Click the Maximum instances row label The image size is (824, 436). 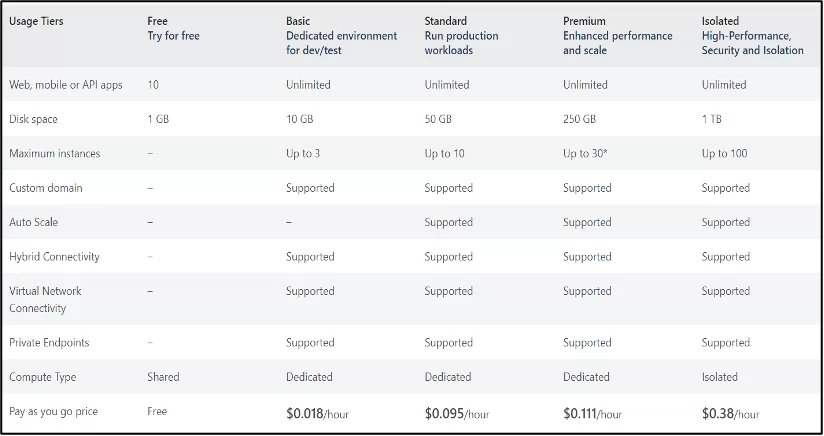[x=55, y=153]
